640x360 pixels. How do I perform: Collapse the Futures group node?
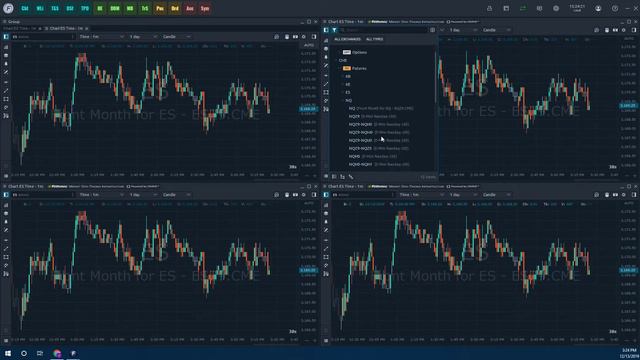(x=340, y=68)
